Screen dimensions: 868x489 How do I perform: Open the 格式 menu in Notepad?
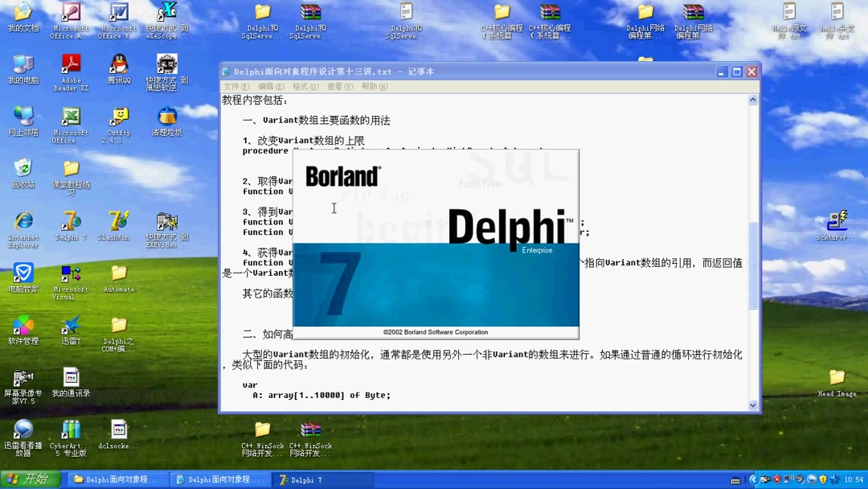304,86
